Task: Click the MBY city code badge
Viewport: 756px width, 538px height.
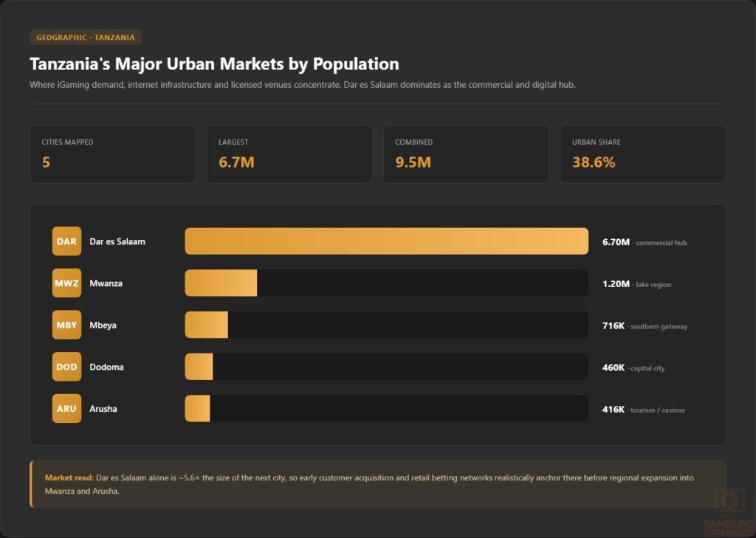Action: [66, 325]
